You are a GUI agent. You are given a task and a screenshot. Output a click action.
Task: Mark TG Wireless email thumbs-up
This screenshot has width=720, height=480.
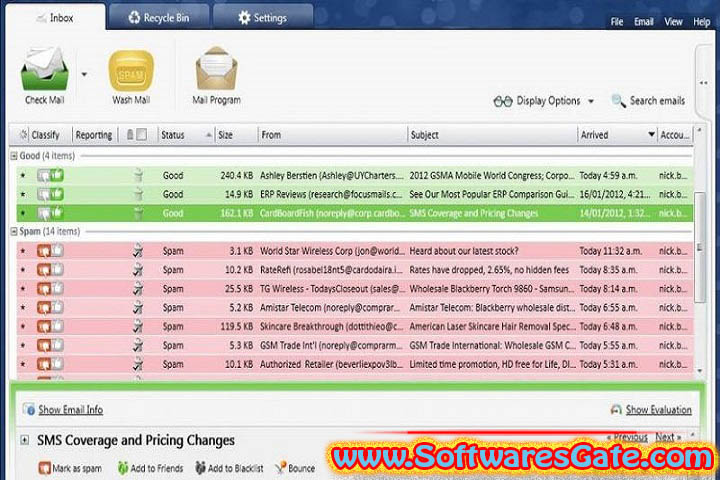coord(57,288)
